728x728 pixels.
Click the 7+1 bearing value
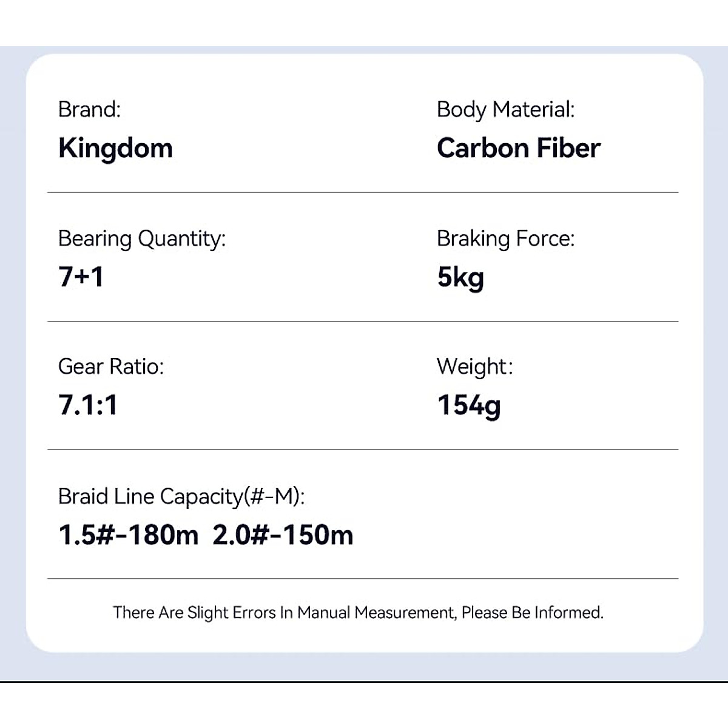[x=81, y=277]
